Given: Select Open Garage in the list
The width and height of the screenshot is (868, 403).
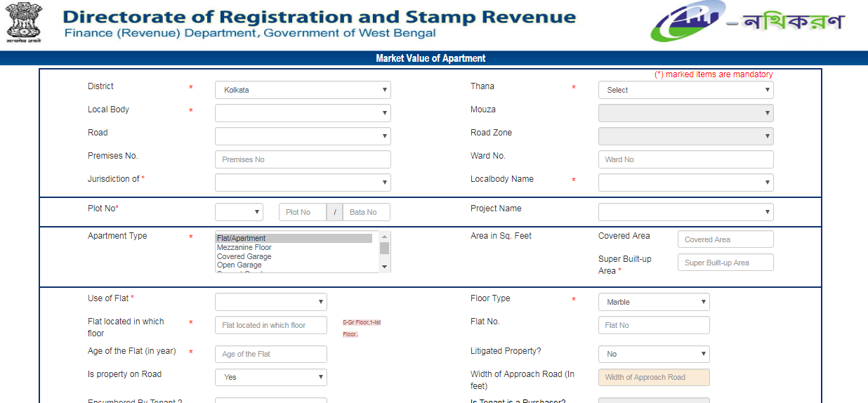Looking at the screenshot, I should click(239, 265).
